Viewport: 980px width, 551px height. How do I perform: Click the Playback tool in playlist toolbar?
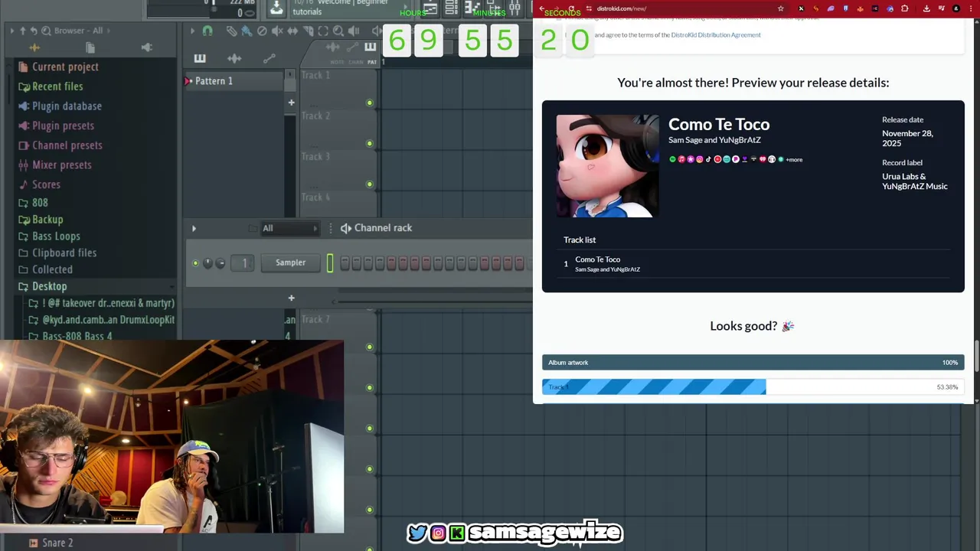point(354,31)
